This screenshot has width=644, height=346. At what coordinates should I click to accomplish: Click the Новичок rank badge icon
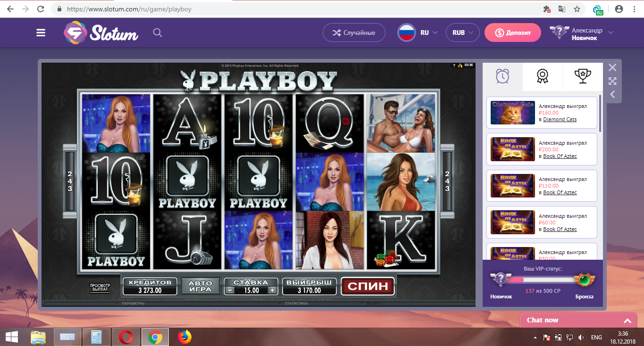[500, 280]
